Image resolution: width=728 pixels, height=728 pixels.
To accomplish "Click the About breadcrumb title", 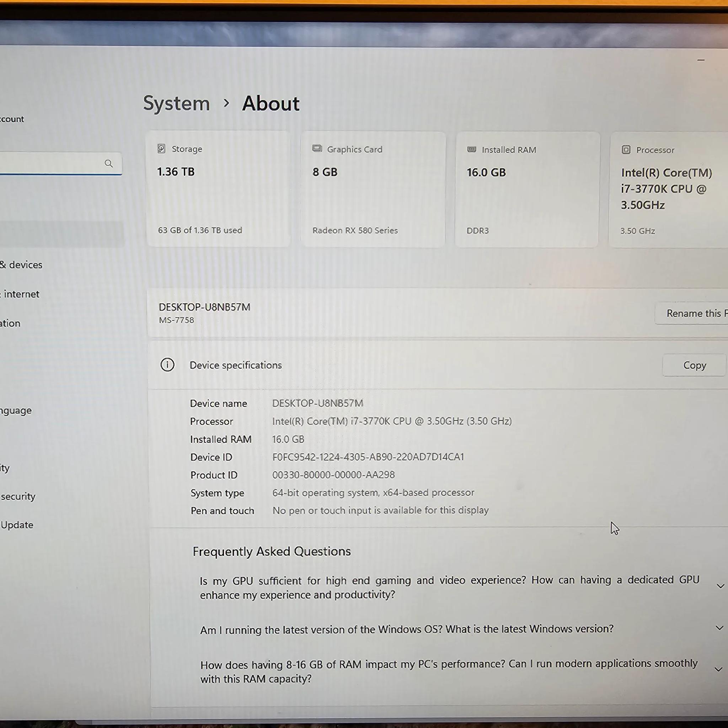I will [271, 103].
